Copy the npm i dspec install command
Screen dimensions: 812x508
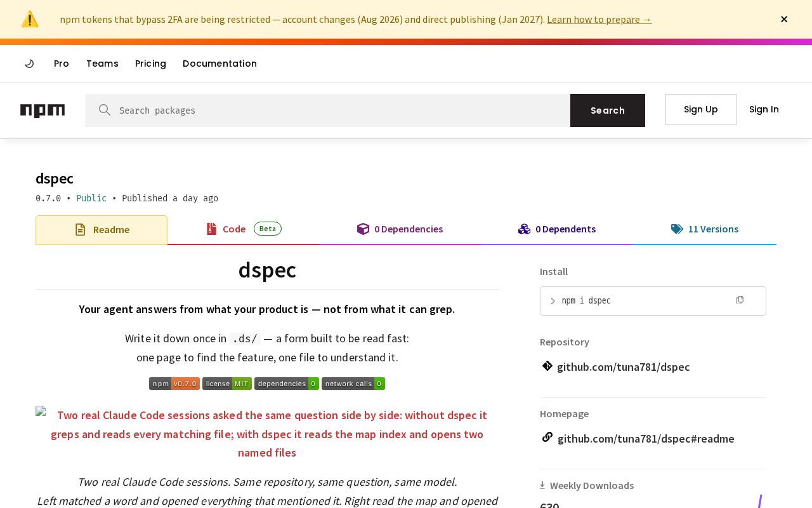(x=740, y=300)
